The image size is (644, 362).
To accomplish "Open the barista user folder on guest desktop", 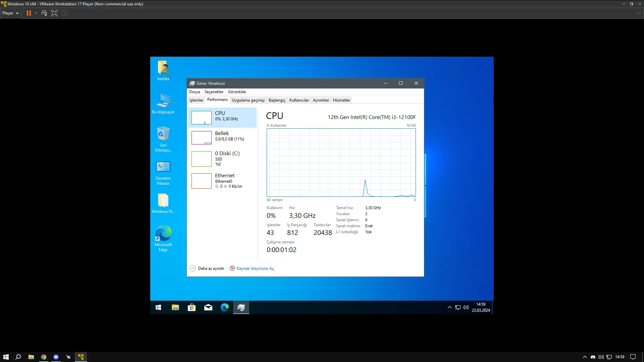I will 163,70.
